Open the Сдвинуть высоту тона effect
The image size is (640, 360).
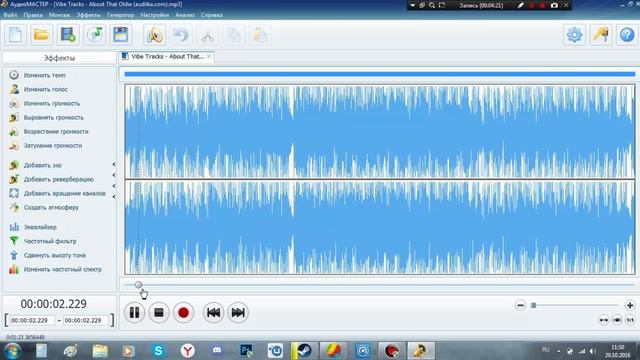55,255
